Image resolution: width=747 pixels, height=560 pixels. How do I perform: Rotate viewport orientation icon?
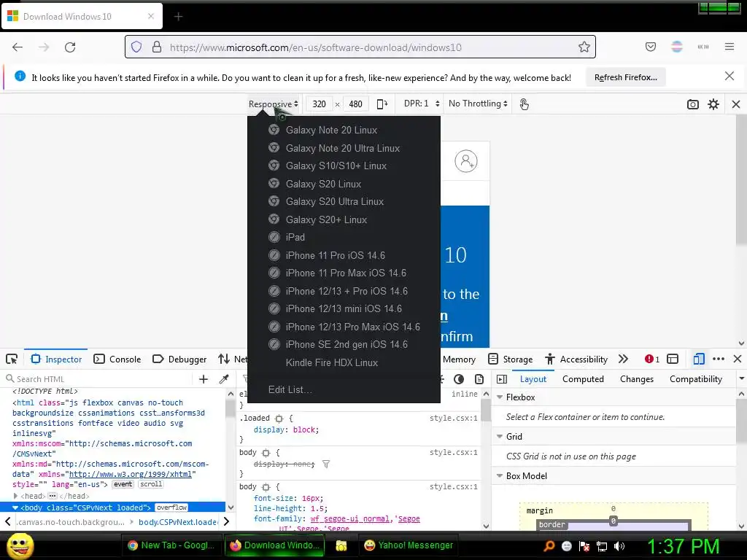coord(382,104)
